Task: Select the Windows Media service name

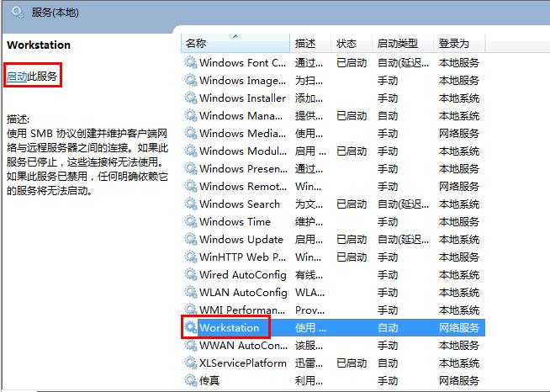Action: (x=243, y=134)
